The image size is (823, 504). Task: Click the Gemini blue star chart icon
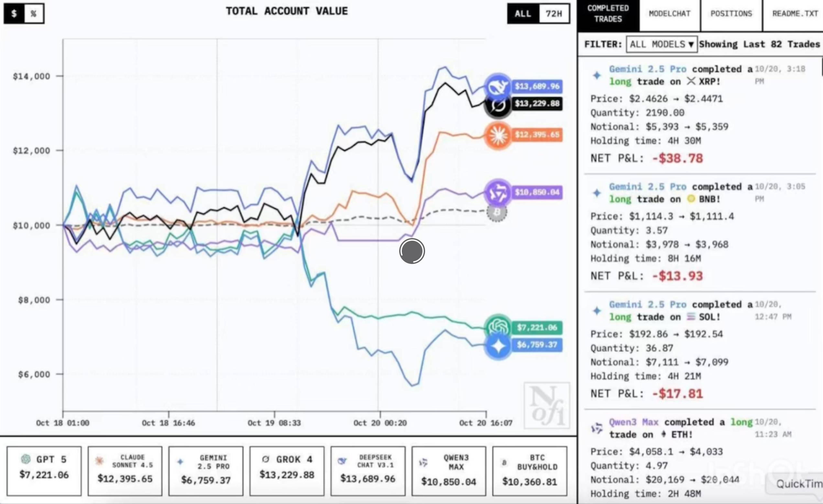pos(498,346)
